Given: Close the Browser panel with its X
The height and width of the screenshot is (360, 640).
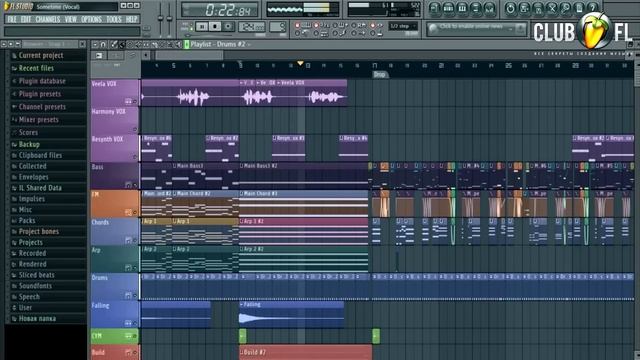Looking at the screenshot, I should tap(82, 44).
